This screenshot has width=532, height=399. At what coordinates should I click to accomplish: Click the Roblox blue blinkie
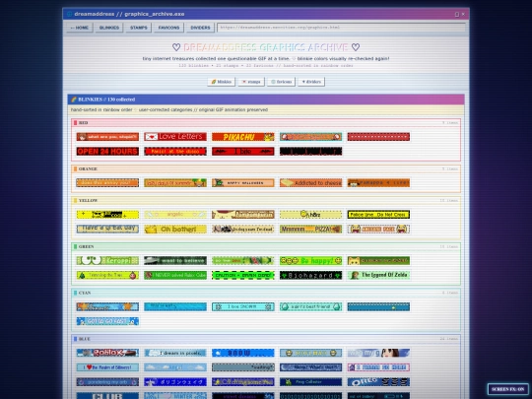click(x=107, y=353)
